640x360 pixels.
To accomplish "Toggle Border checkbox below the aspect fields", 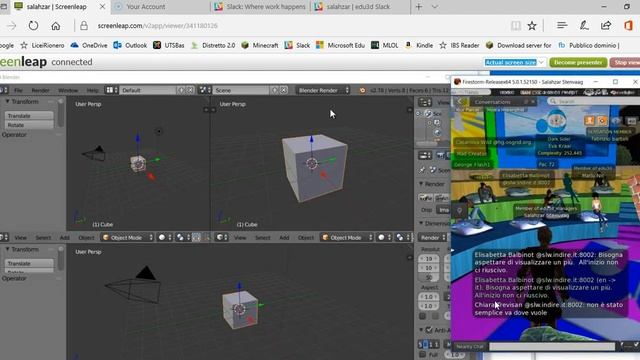I will click(422, 316).
